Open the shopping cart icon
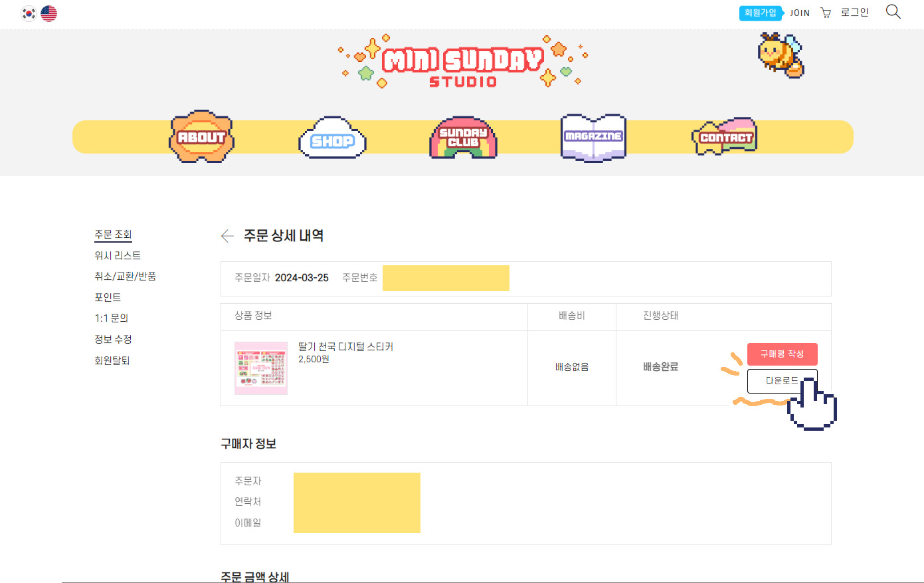 (826, 13)
